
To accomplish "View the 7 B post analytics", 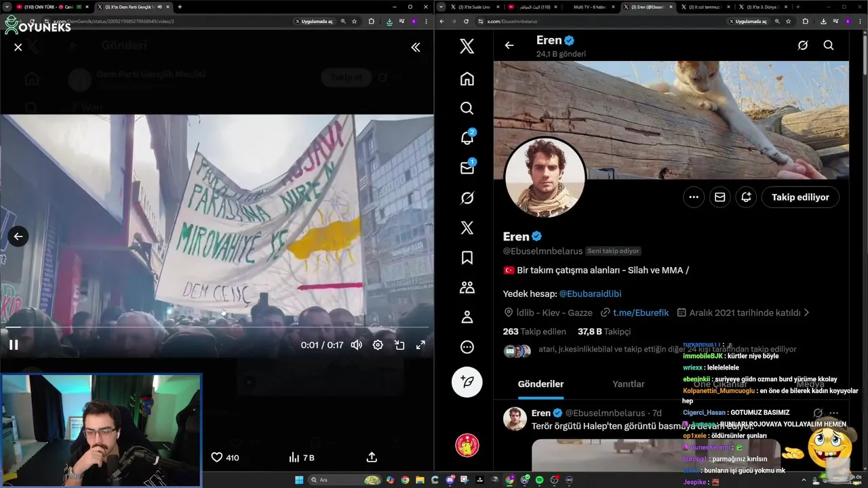I will click(301, 457).
